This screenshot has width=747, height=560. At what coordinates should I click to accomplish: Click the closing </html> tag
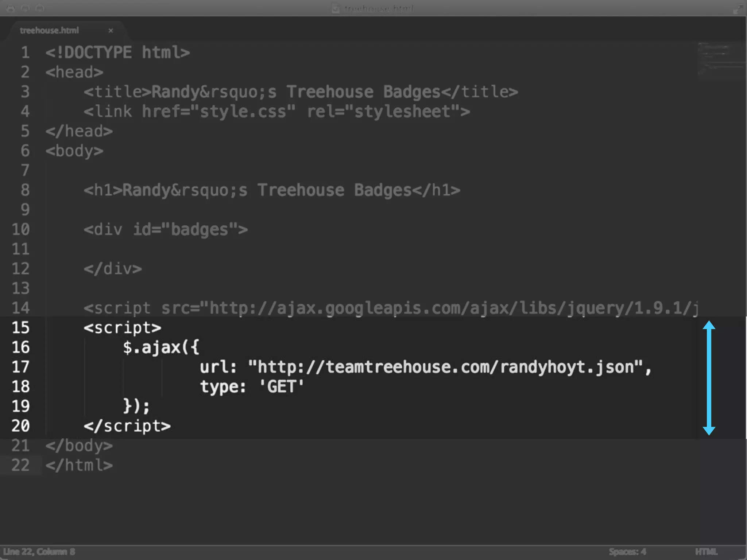(79, 465)
